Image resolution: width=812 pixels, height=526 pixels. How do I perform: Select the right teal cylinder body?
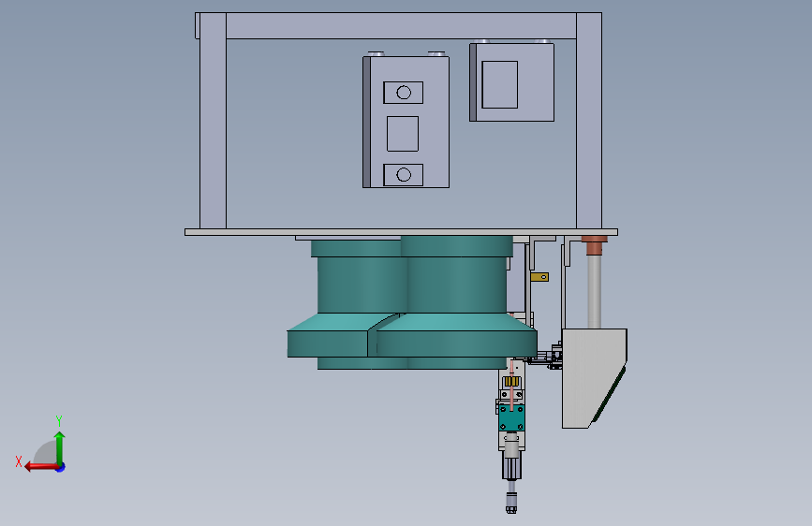[x=457, y=285]
